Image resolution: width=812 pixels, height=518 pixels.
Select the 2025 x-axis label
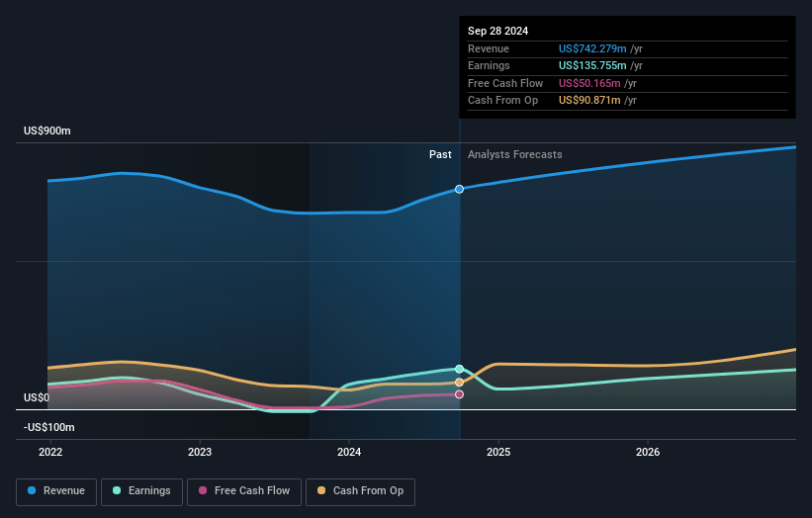[498, 452]
